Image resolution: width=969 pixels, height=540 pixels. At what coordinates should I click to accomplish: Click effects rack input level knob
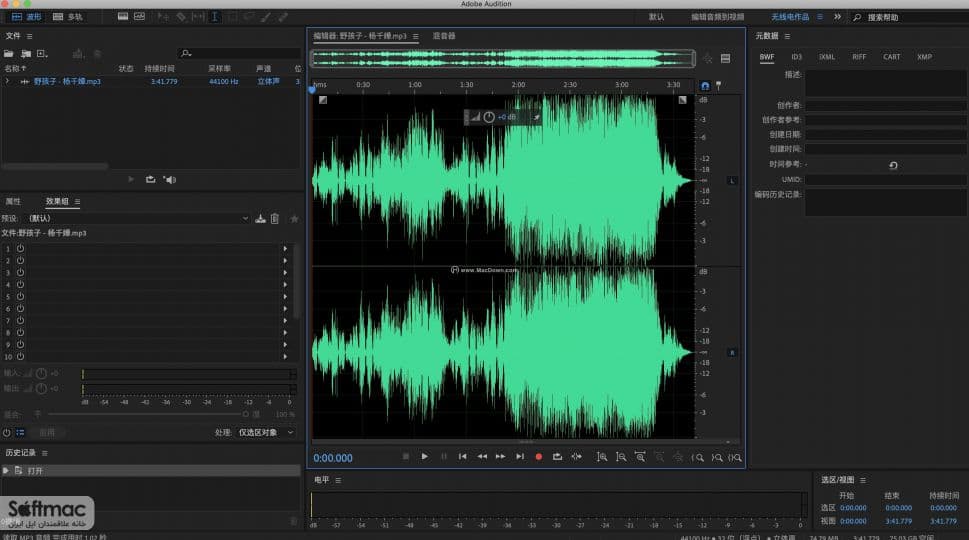(41, 373)
